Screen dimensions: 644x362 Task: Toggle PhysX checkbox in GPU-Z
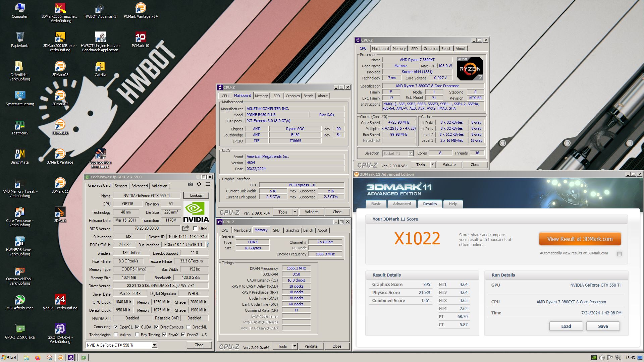coord(164,335)
